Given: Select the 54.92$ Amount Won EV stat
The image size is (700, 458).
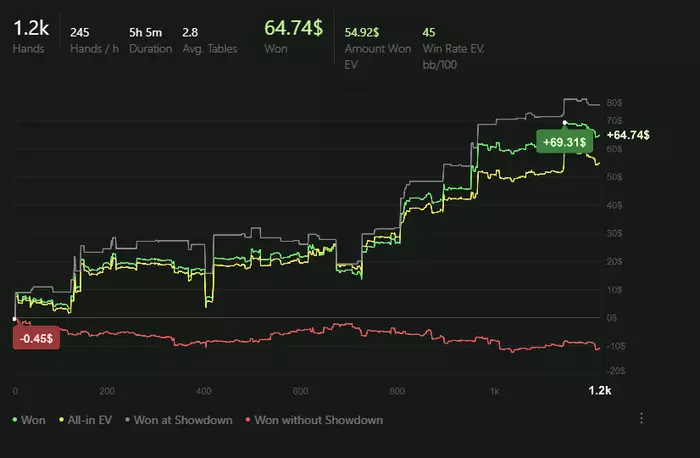Looking at the screenshot, I should [x=378, y=48].
